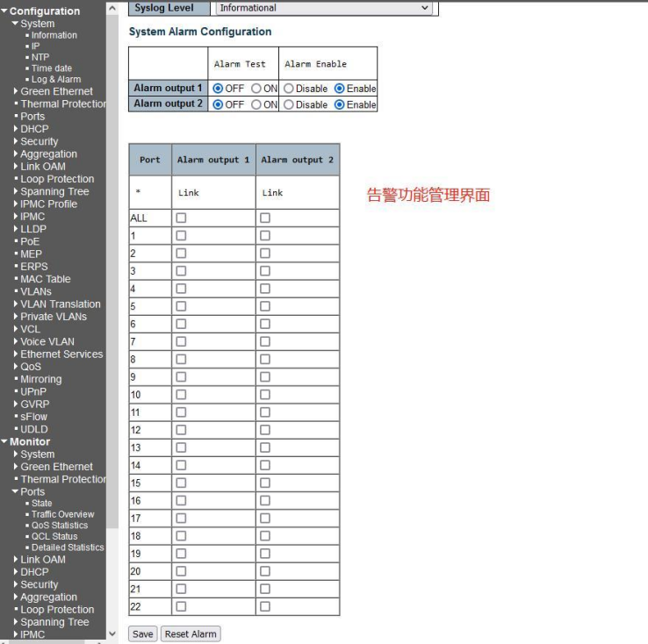
Task: Select Enable for Alarm output 1
Action: tap(339, 89)
